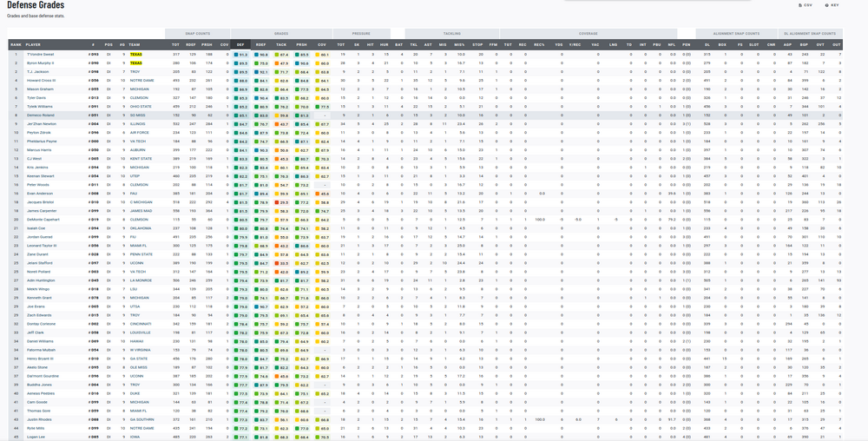The width and height of the screenshot is (868, 441).
Task: Sort by the PLAYER column header
Action: pos(33,43)
